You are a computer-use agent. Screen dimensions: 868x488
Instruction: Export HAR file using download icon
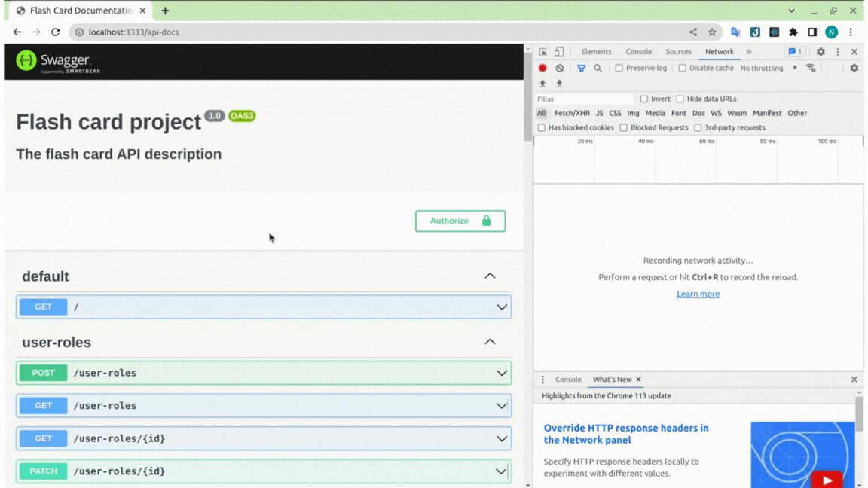[x=558, y=83]
